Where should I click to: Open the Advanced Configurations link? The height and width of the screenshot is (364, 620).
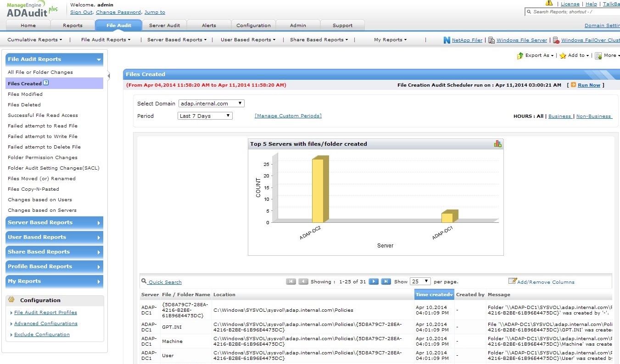point(46,324)
